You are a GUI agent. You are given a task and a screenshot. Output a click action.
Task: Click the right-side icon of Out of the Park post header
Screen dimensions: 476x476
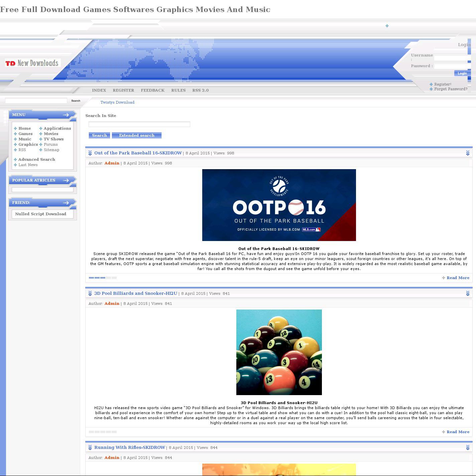468,153
